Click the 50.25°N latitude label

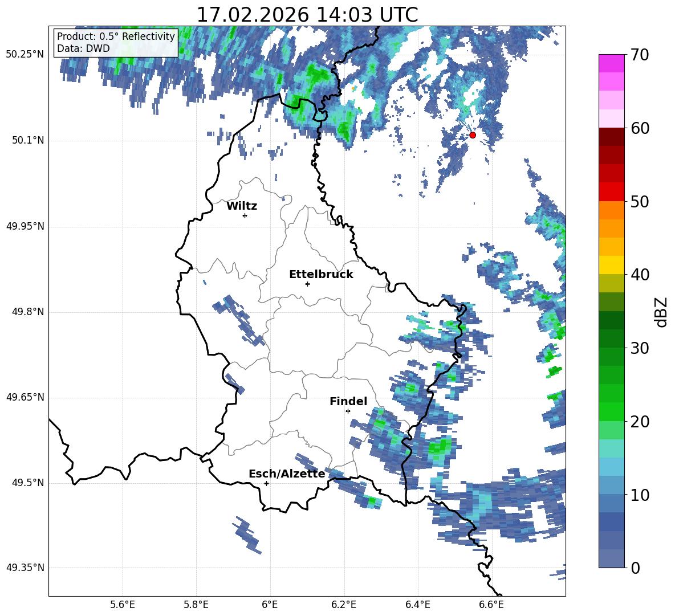(x=25, y=55)
